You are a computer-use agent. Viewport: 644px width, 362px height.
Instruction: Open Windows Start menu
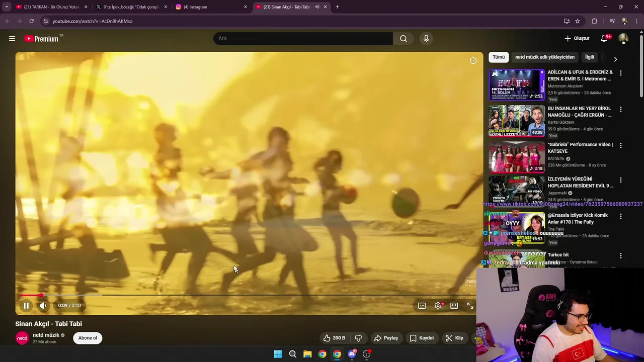point(278,354)
